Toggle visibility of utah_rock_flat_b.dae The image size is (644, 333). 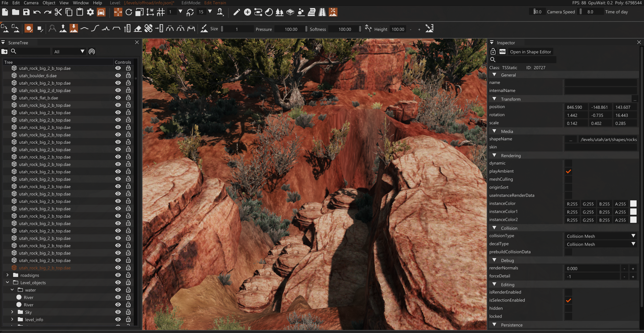click(118, 98)
